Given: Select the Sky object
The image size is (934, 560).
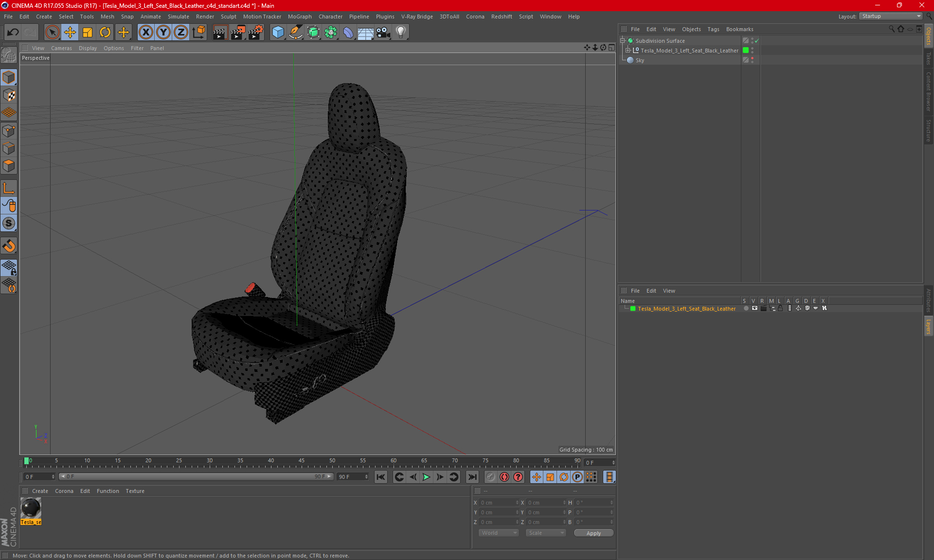Looking at the screenshot, I should pos(640,60).
